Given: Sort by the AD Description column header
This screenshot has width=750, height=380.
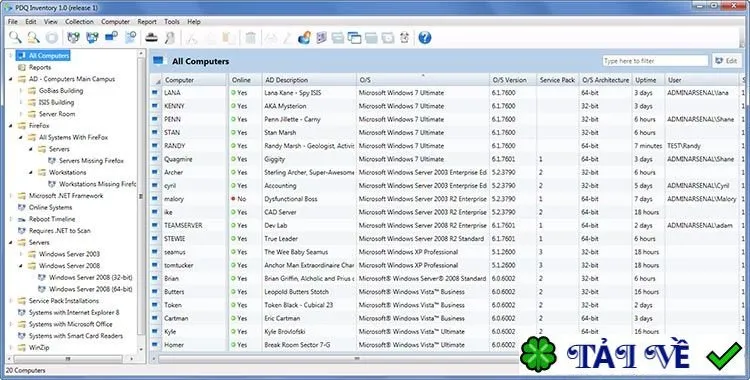Looking at the screenshot, I should (309, 80).
